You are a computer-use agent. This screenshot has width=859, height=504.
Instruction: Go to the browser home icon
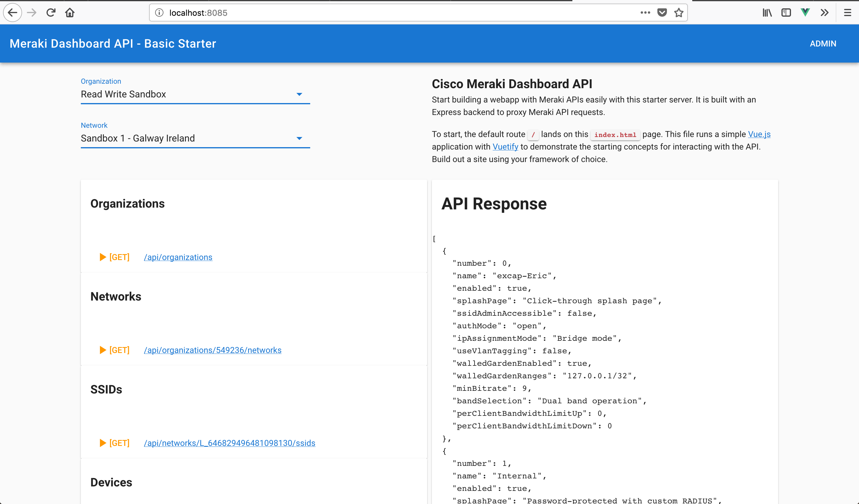[x=70, y=13]
